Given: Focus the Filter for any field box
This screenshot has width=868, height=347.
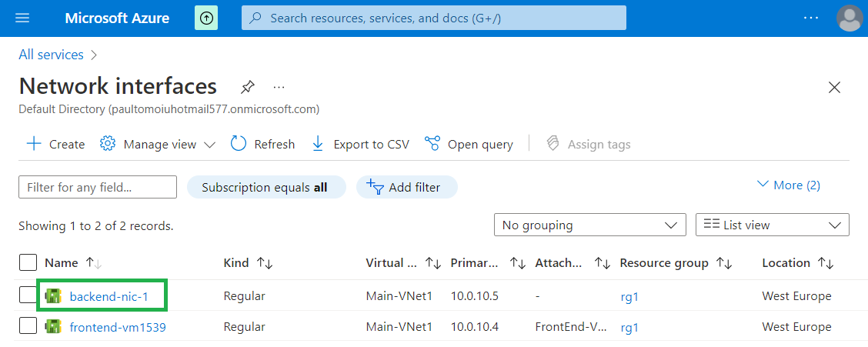Looking at the screenshot, I should tap(98, 187).
